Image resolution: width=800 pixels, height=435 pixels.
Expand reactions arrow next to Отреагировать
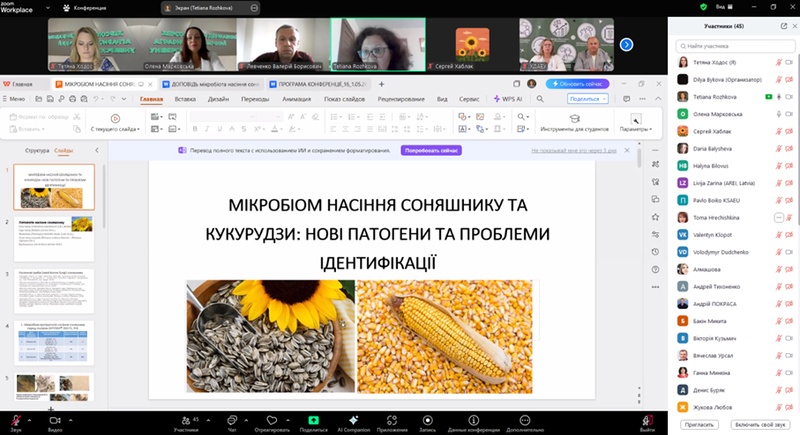point(288,420)
